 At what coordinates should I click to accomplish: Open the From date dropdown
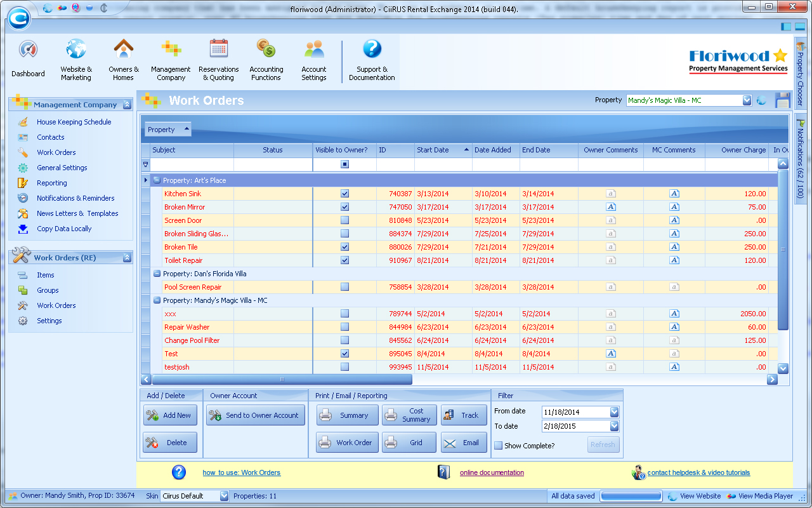point(614,412)
